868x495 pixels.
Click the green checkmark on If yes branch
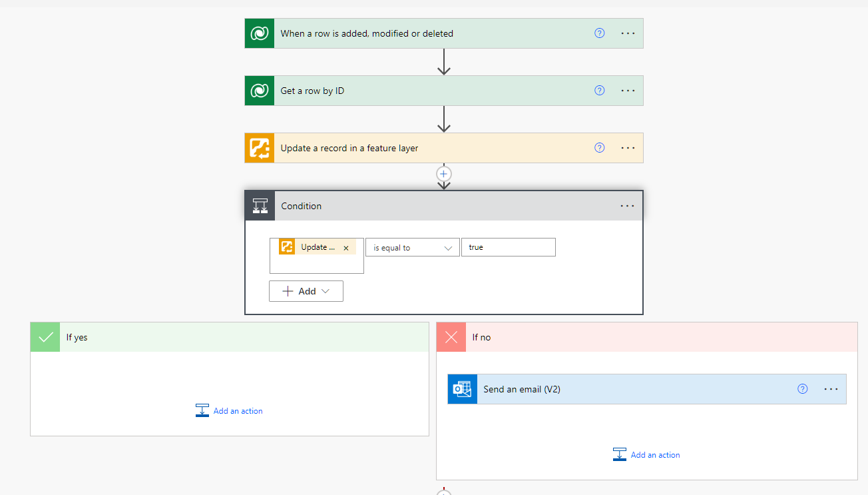pos(45,336)
